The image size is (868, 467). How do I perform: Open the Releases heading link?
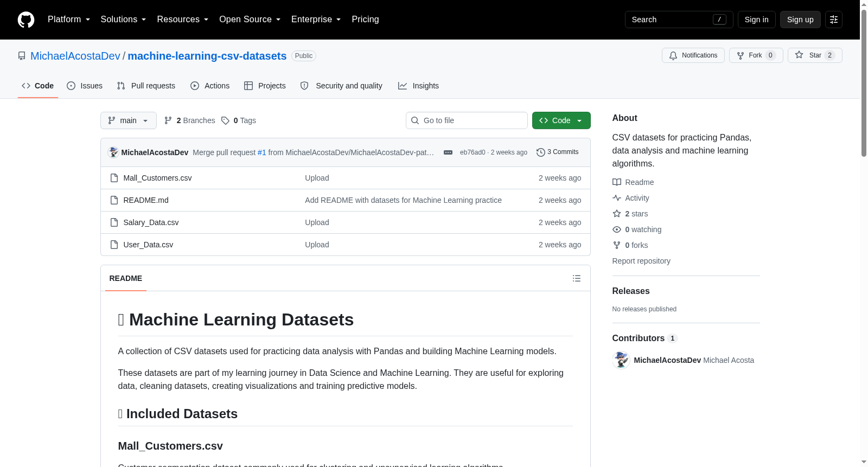[x=631, y=291]
